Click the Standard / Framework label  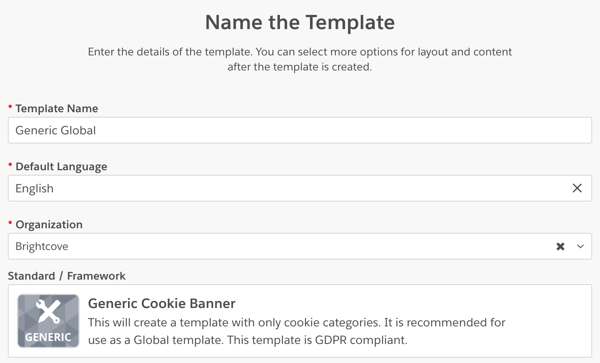67,276
